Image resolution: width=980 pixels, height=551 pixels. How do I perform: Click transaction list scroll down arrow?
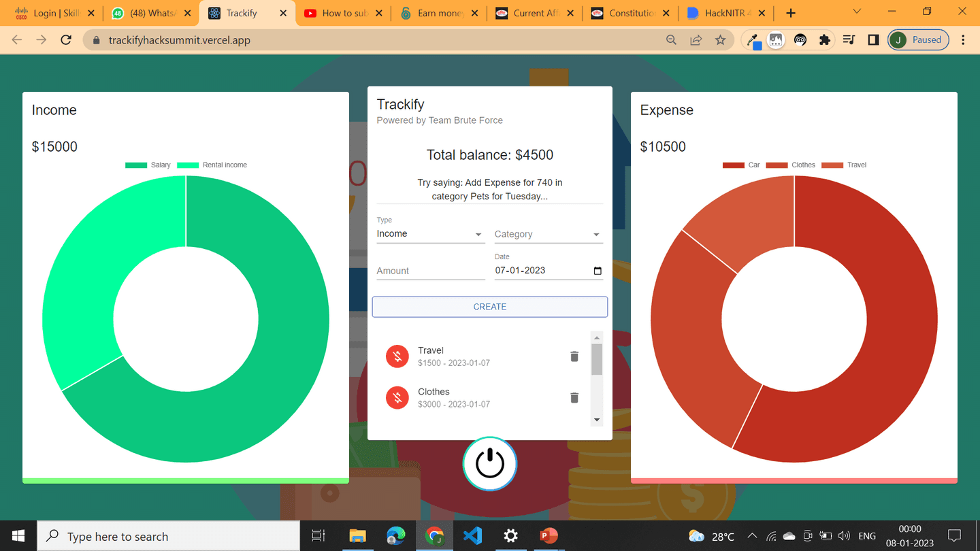coord(597,420)
